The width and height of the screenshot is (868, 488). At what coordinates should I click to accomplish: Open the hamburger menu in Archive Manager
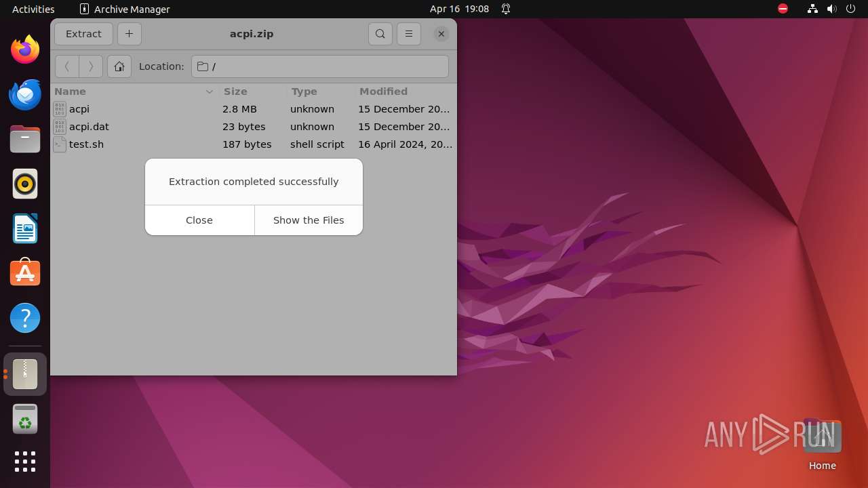[x=408, y=34]
